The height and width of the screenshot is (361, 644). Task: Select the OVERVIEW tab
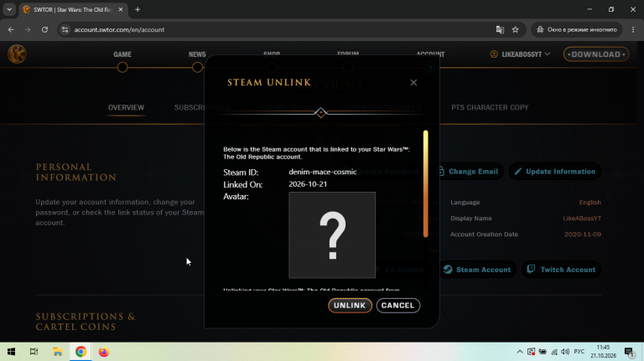(x=126, y=107)
